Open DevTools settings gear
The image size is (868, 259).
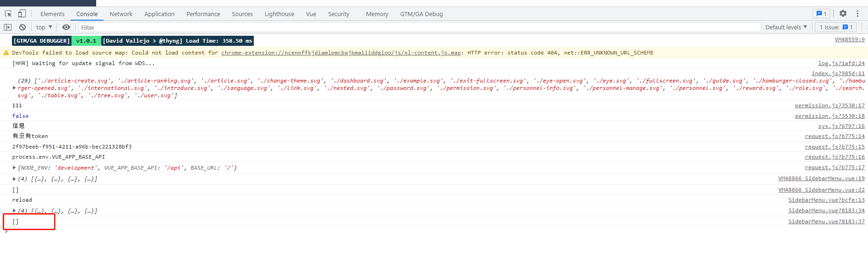click(843, 14)
